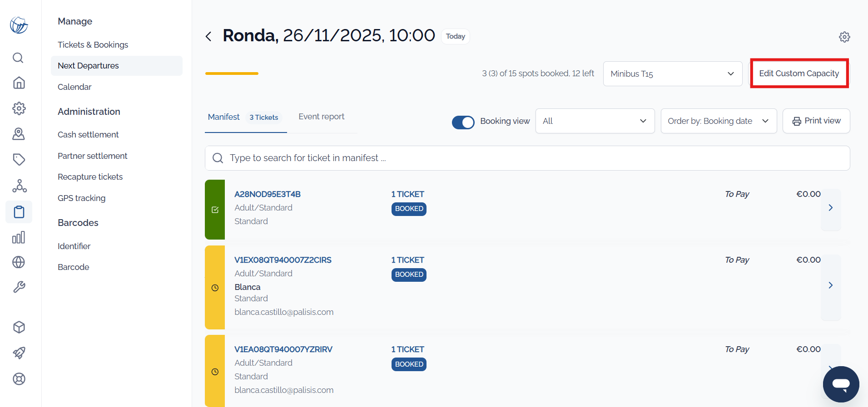Screen dimensions: 868x407
Task: Click the manifest ticket search field
Action: (527, 158)
